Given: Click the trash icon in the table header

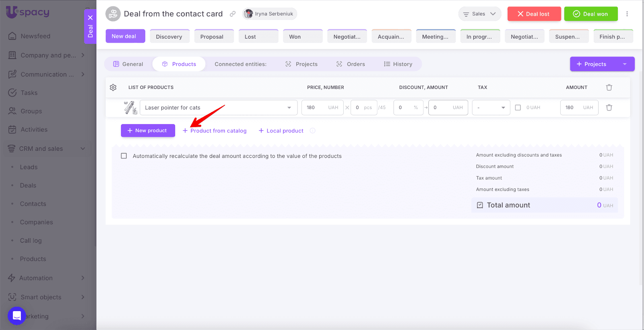Looking at the screenshot, I should pyautogui.click(x=609, y=87).
